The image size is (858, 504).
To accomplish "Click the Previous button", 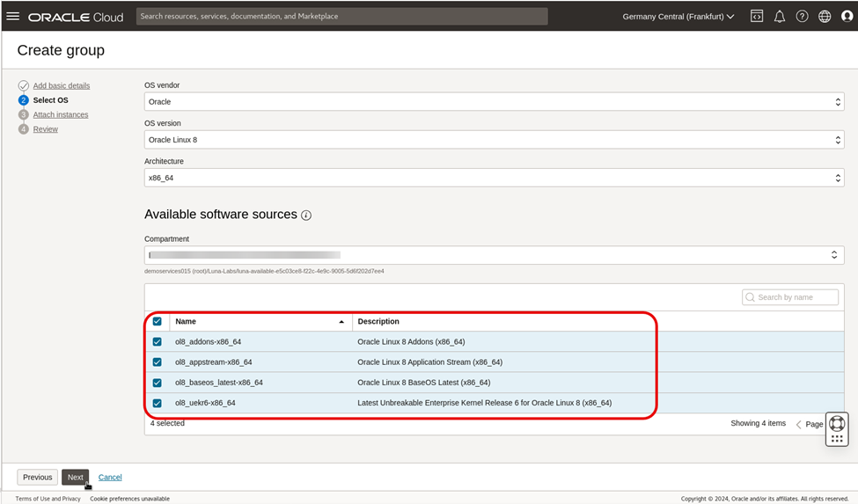I will (37, 478).
